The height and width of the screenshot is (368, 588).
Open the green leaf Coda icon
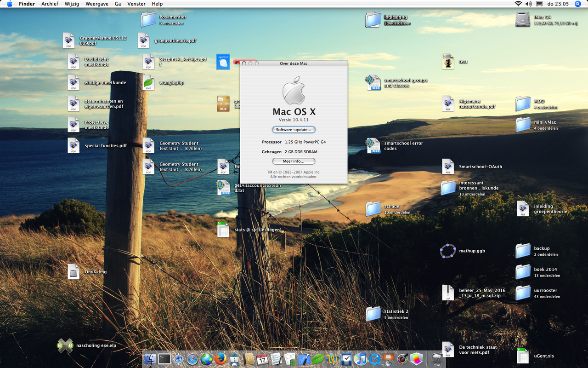(318, 359)
